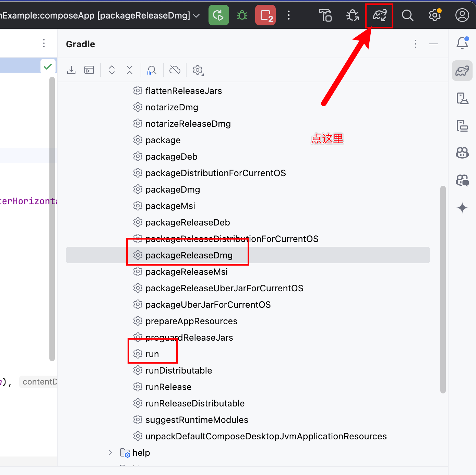The image size is (476, 475).
Task: Expand the help task group
Action: tap(110, 452)
